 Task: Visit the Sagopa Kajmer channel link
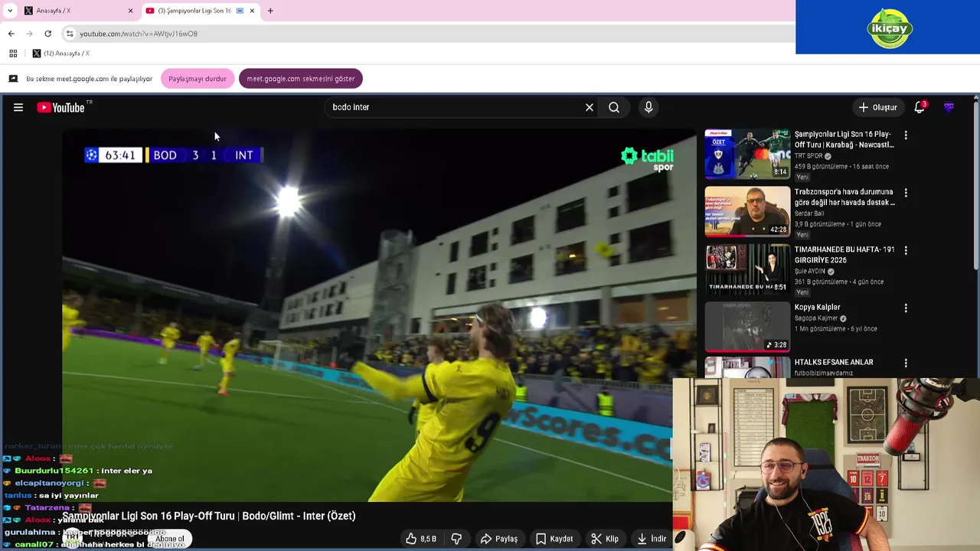(816, 318)
